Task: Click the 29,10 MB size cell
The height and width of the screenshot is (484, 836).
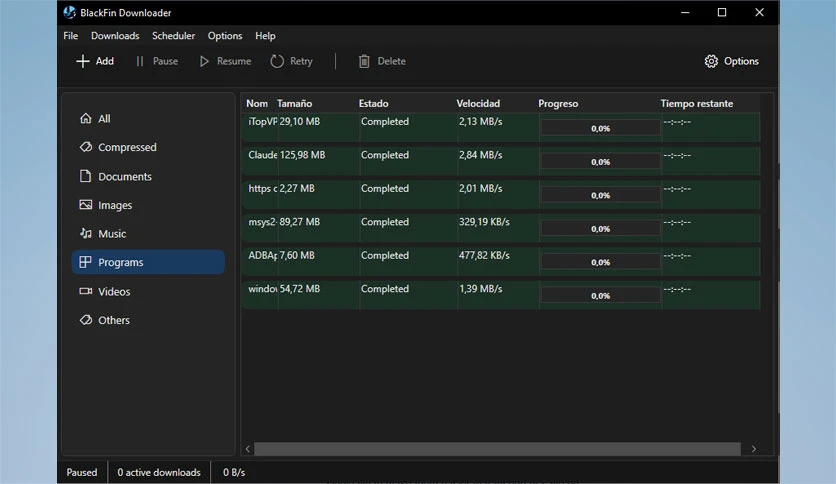Action: 300,122
